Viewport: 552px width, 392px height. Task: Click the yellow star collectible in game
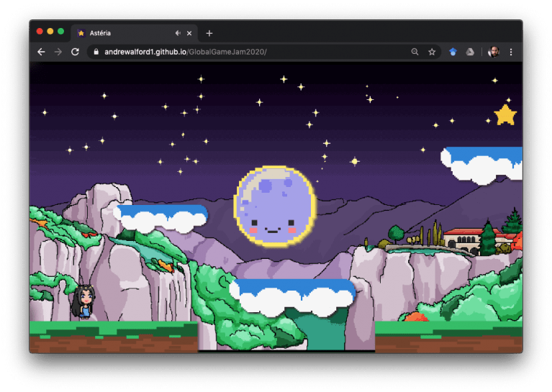pos(505,114)
